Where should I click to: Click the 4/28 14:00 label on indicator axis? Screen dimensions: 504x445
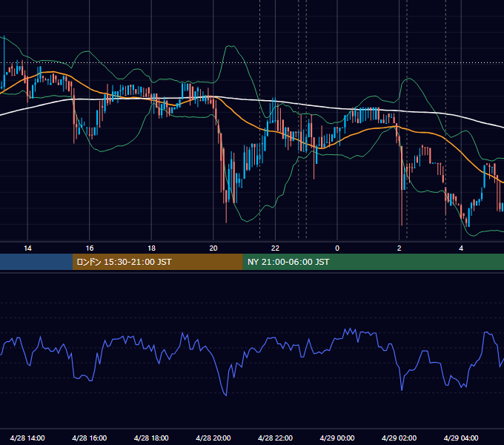click(27, 438)
